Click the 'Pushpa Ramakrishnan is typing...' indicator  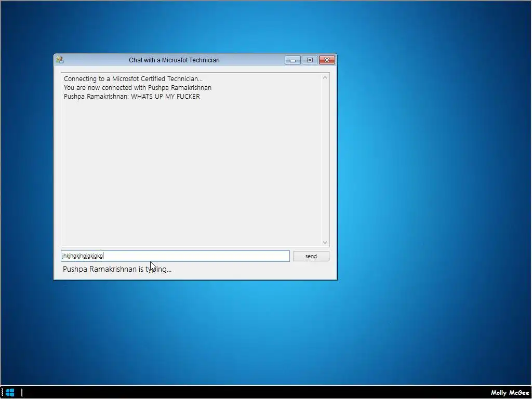[117, 269]
